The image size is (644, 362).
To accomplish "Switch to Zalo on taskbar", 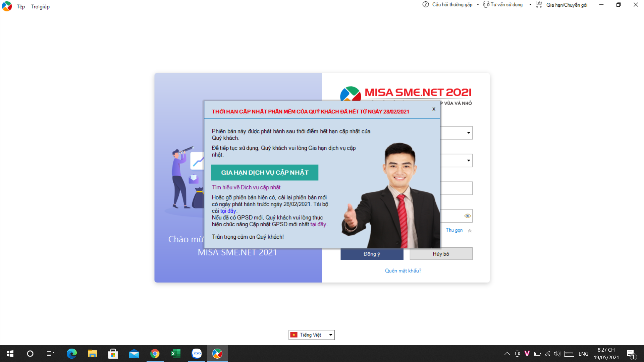I will (197, 354).
